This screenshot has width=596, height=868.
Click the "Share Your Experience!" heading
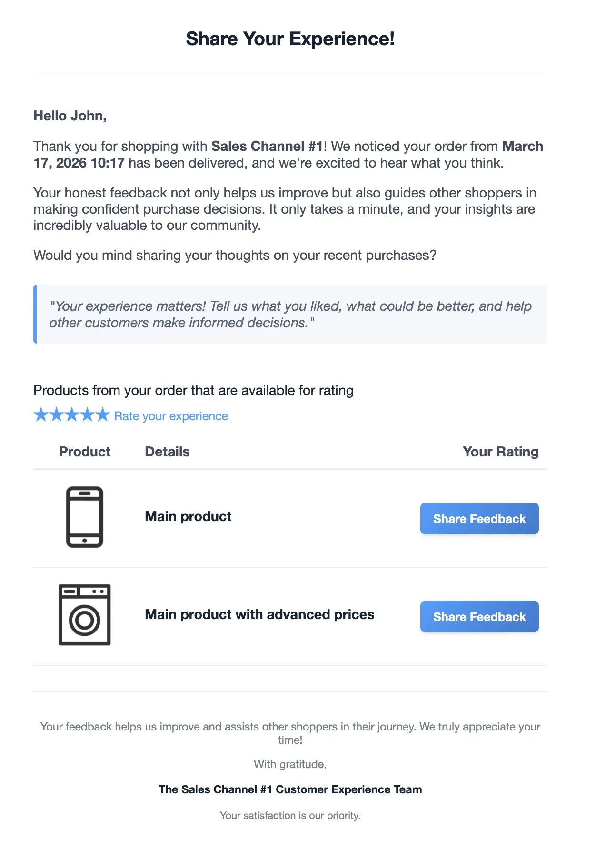point(290,39)
